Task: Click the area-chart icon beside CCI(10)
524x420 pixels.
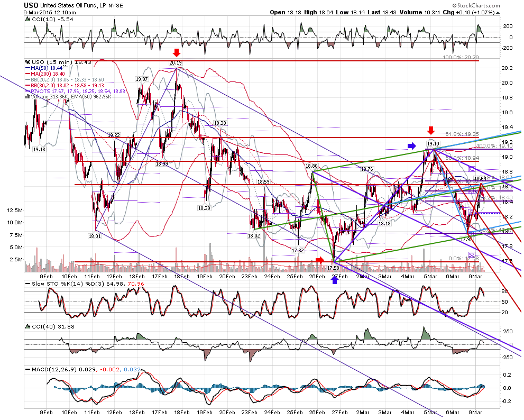Action: point(28,20)
